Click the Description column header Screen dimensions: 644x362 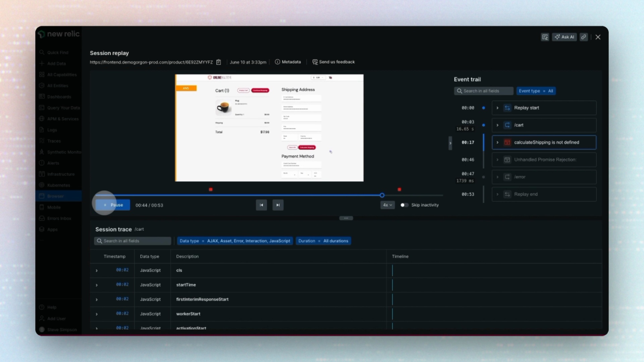click(x=187, y=256)
